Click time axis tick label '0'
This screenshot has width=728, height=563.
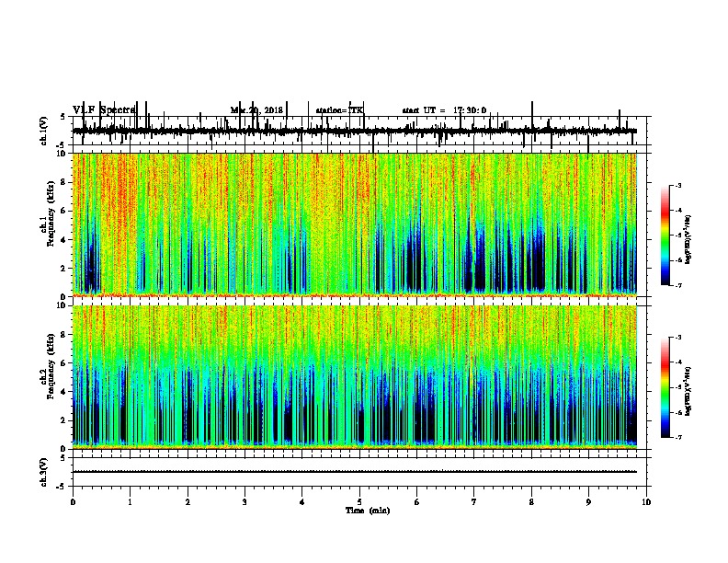click(x=73, y=502)
